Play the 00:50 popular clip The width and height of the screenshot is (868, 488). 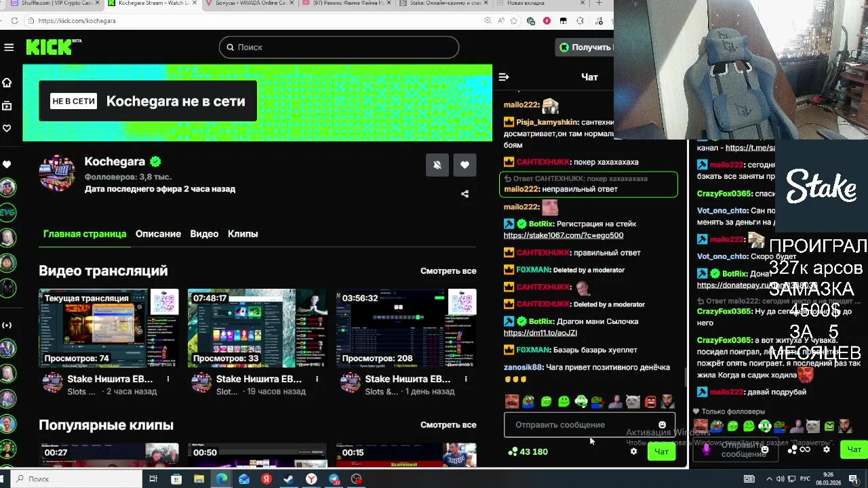(258, 455)
